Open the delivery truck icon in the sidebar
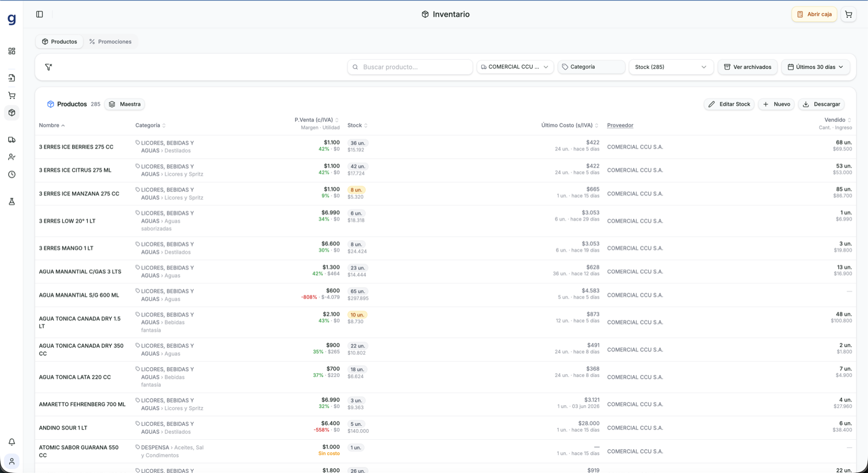Image resolution: width=868 pixels, height=473 pixels. coord(11,140)
